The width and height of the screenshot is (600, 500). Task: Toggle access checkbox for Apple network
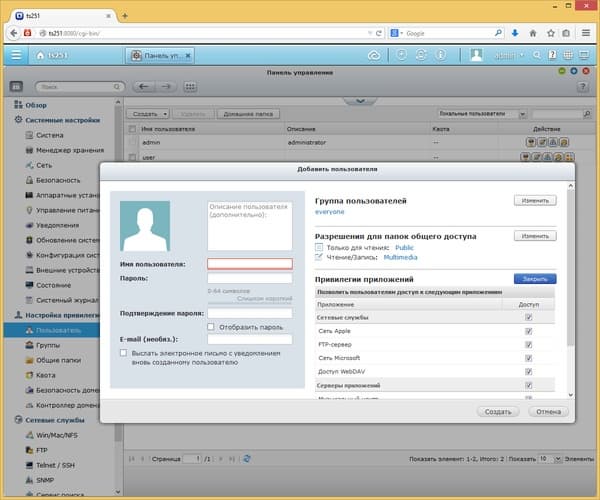[528, 331]
